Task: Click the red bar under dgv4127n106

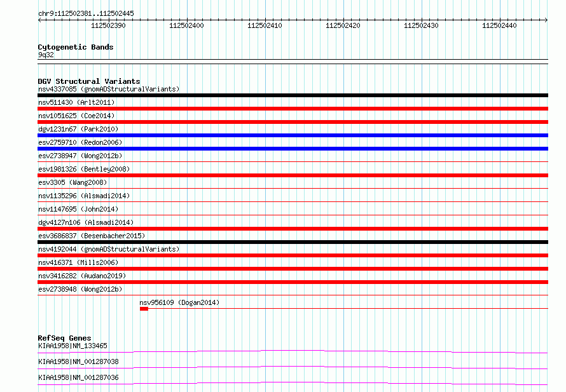Action: pyautogui.click(x=293, y=229)
